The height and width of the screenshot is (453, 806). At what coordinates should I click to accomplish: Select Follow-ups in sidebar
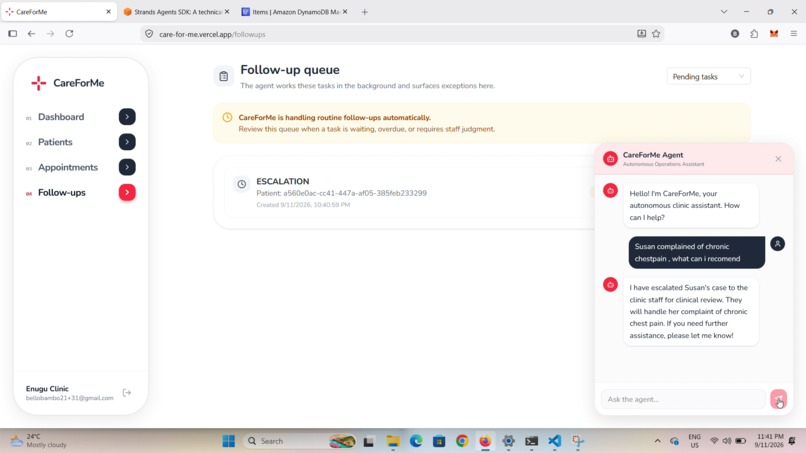click(62, 192)
